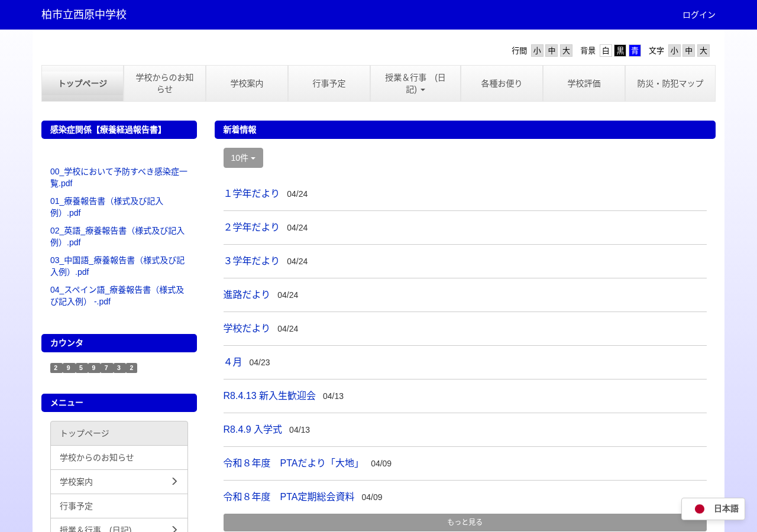757x532 pixels.
Task: Select トップページ in side menu
Action: click(119, 433)
